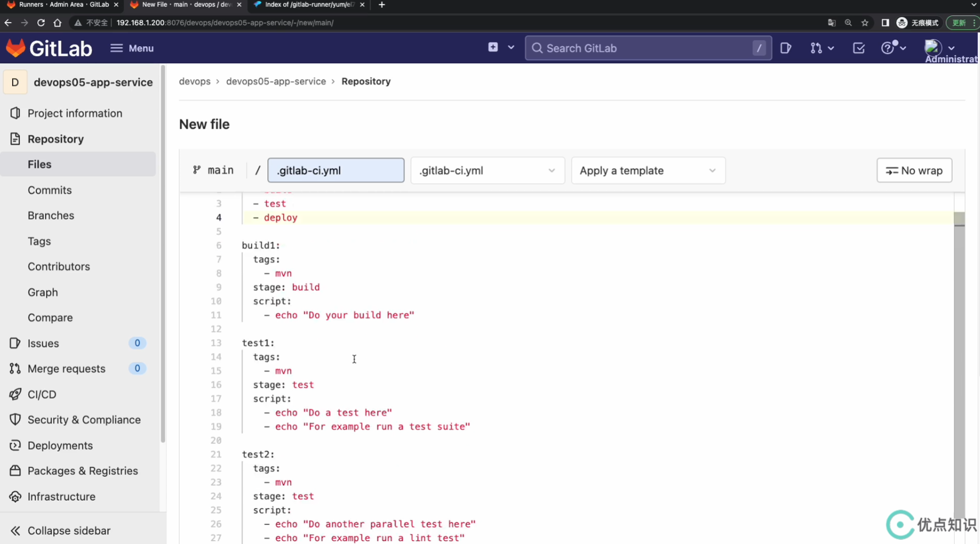Open Merge requests icon in top bar
The height and width of the screenshot is (544, 980).
[x=816, y=48]
